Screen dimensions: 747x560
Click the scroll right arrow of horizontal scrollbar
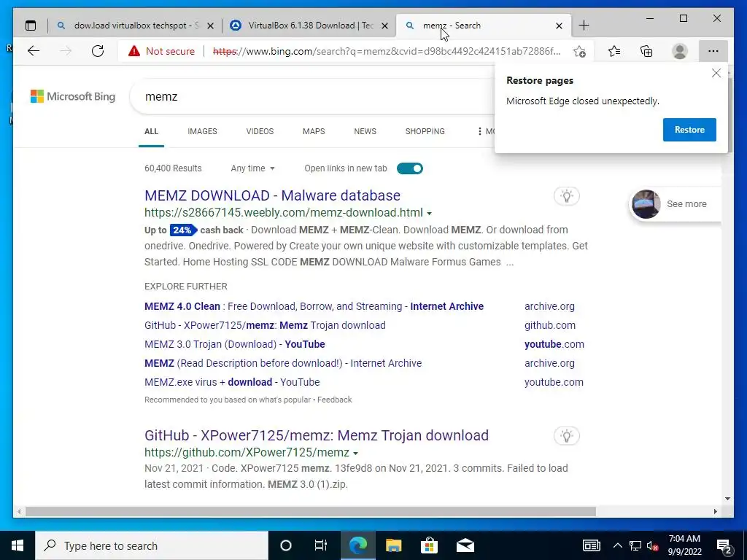716,511
